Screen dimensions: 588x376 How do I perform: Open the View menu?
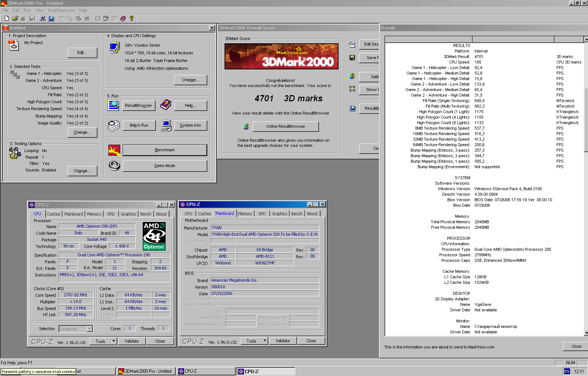pyautogui.click(x=39, y=10)
